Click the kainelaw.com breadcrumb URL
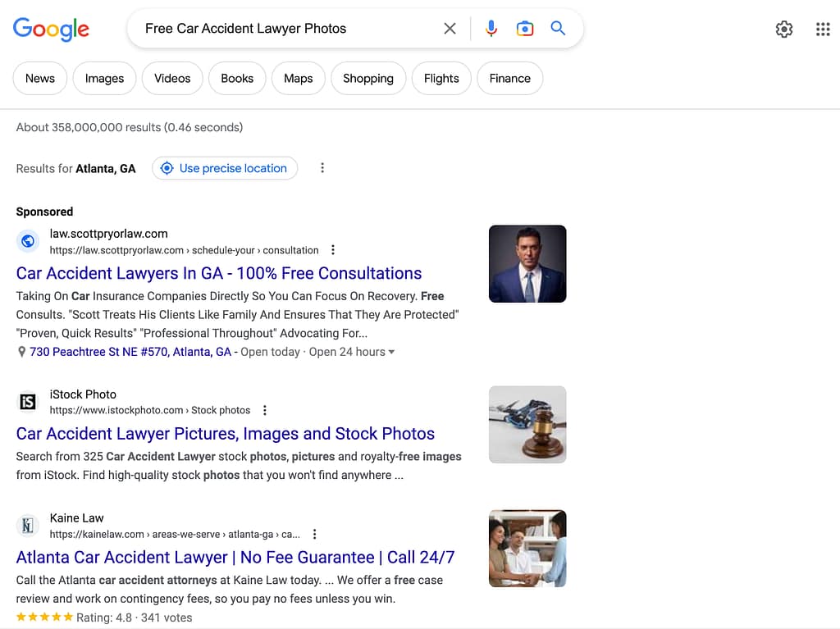The width and height of the screenshot is (840, 629). tap(175, 534)
